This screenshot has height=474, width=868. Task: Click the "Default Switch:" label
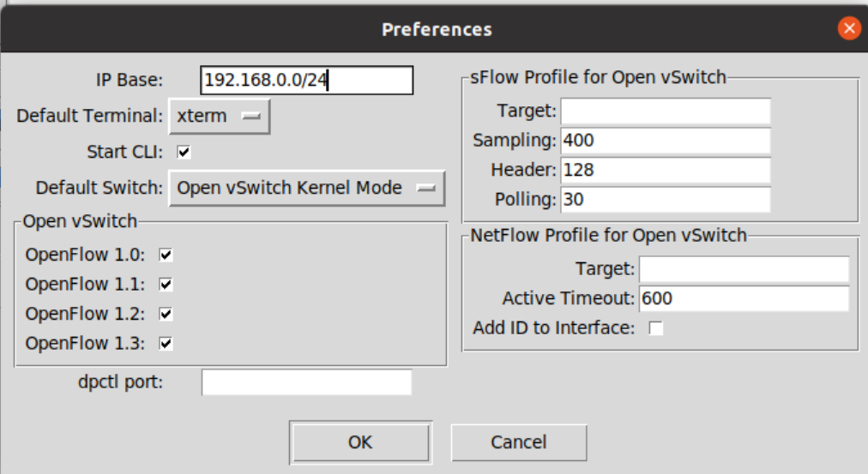(99, 188)
